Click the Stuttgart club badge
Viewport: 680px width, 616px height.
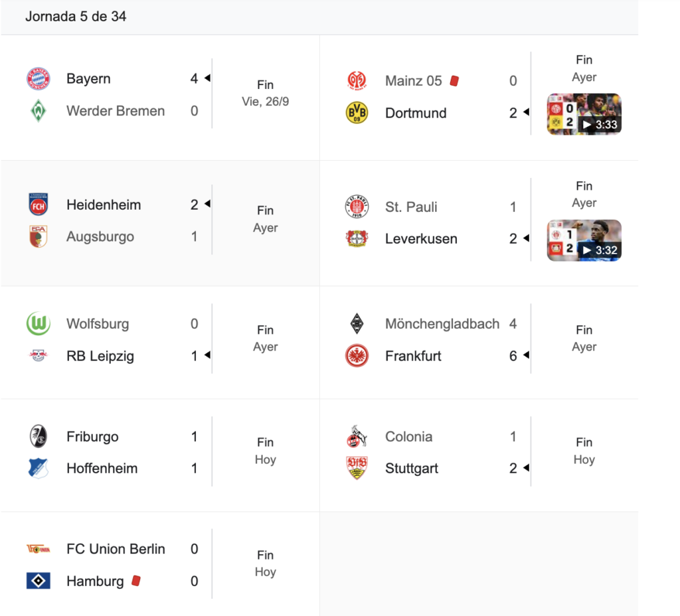point(357,469)
